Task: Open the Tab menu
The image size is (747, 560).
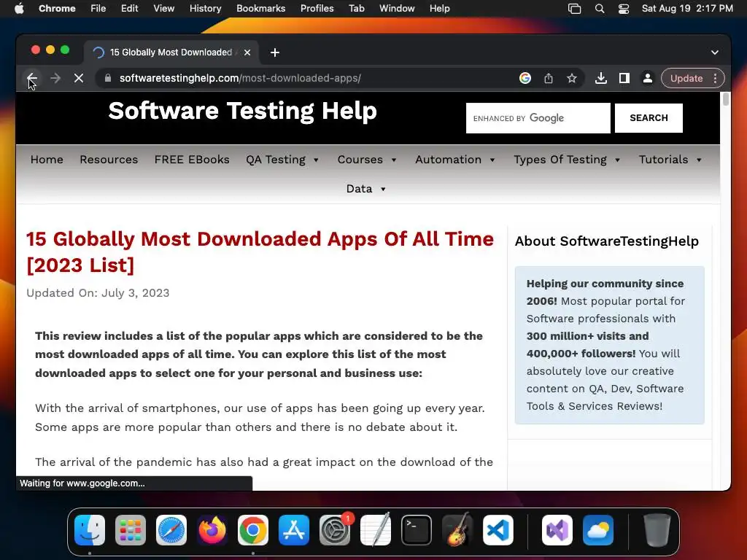Action: click(356, 9)
